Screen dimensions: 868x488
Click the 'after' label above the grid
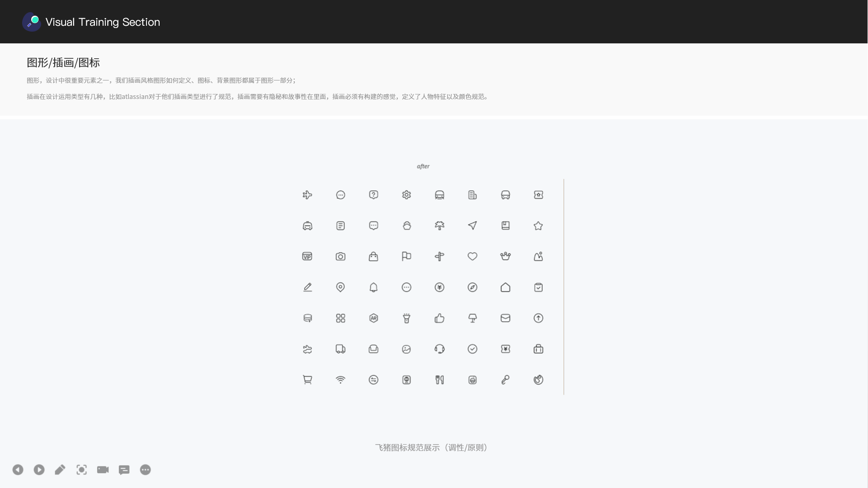coord(423,166)
